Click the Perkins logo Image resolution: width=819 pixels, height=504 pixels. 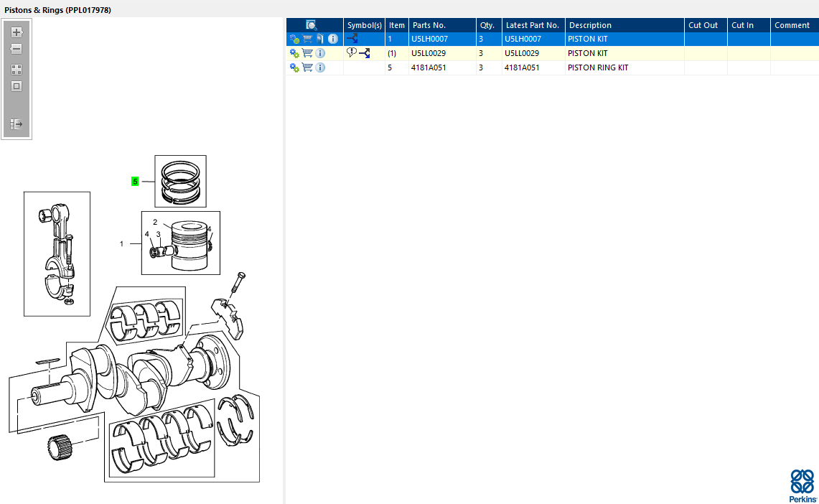(x=802, y=486)
